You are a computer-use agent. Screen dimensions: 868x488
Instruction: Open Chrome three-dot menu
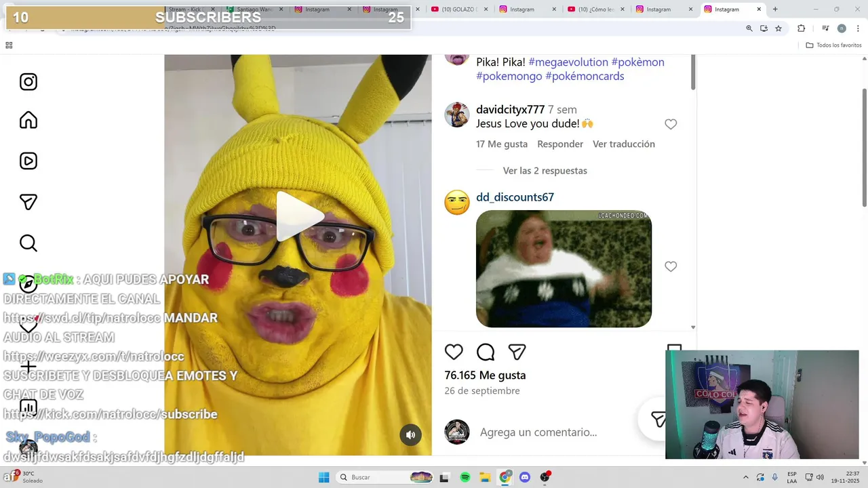click(859, 28)
